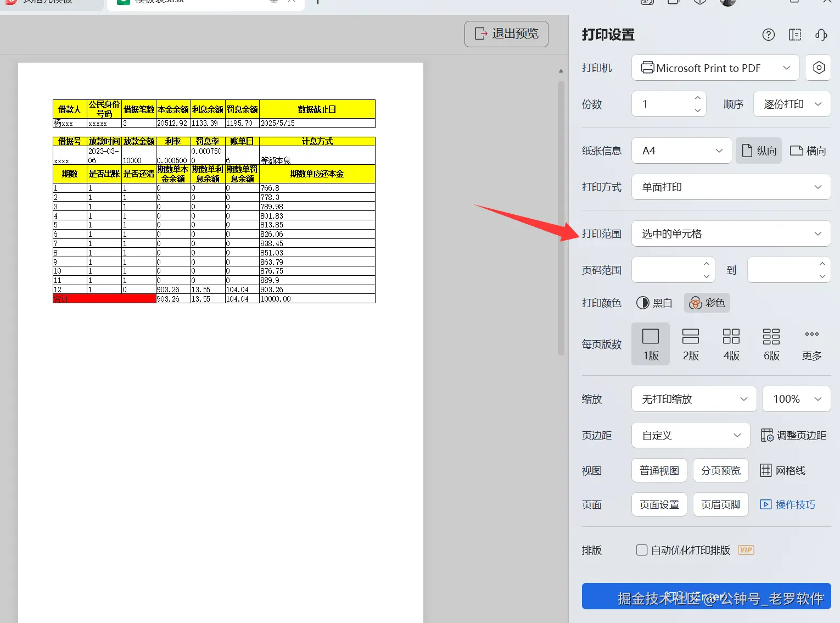
Task: Open the 逐份打印 collate order dropdown
Action: tap(792, 104)
